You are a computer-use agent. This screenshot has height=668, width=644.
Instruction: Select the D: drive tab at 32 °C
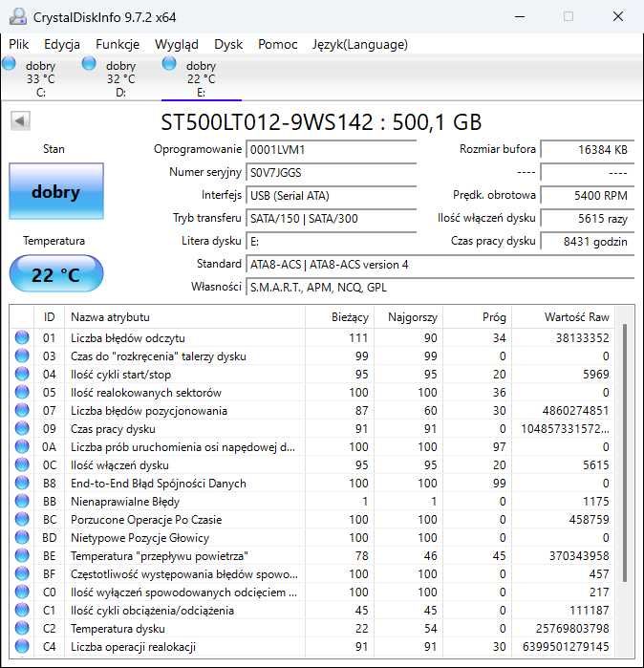click(x=121, y=78)
